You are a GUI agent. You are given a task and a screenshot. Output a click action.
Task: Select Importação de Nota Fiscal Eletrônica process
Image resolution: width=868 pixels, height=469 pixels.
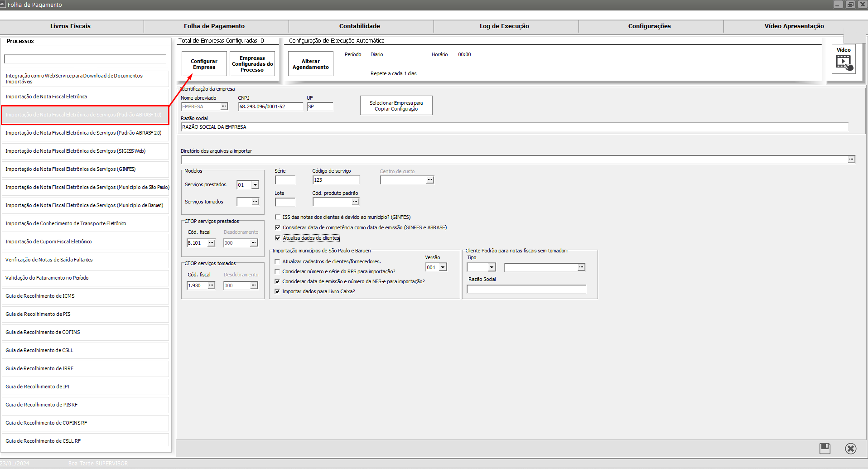tap(85, 97)
